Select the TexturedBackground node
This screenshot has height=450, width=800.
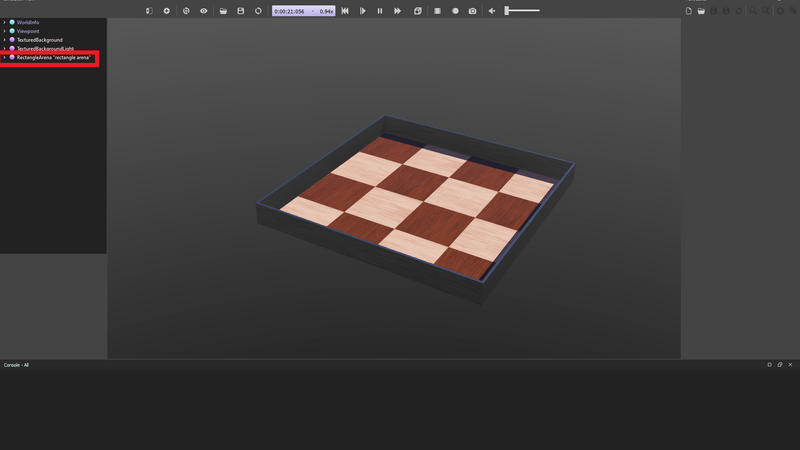click(x=39, y=40)
